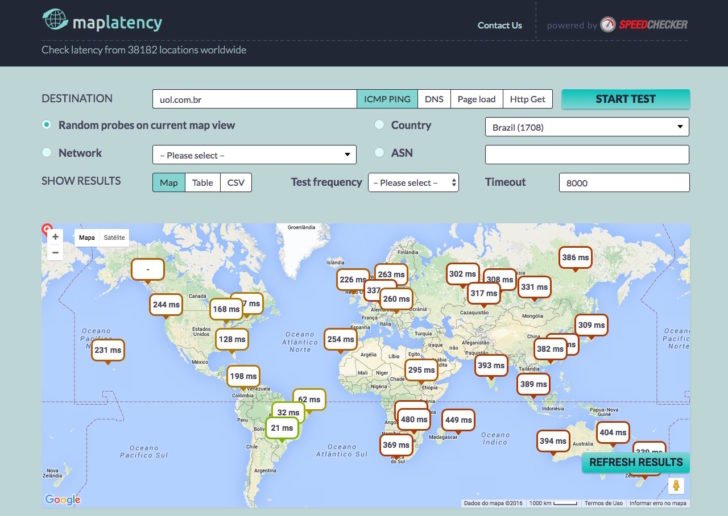Click the 386 ms probe marker
Image resolution: width=728 pixels, height=516 pixels.
point(575,258)
